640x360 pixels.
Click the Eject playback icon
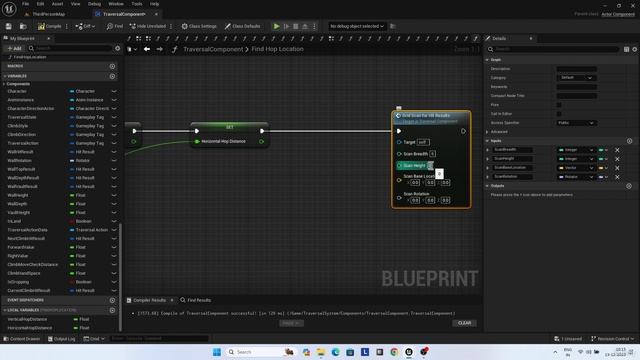(304, 26)
